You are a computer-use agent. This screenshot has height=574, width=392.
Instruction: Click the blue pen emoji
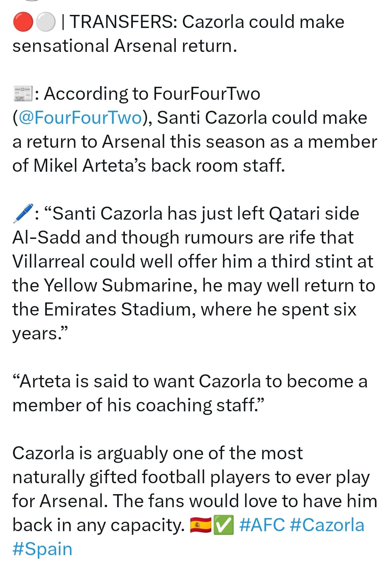[23, 213]
